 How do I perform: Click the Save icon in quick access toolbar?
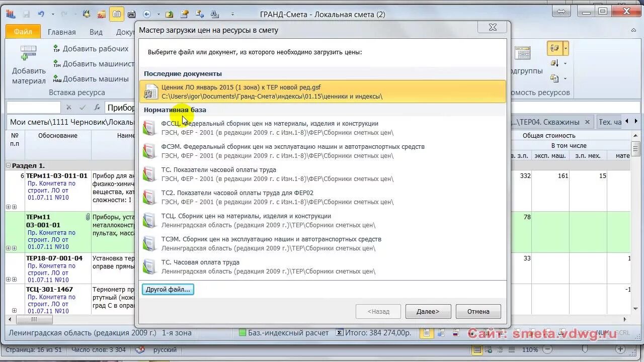pos(26,14)
